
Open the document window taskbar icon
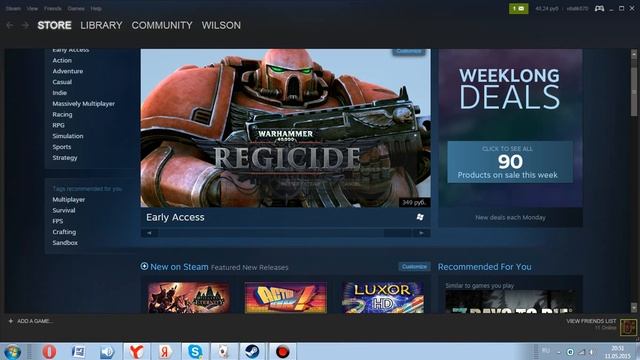(78, 351)
